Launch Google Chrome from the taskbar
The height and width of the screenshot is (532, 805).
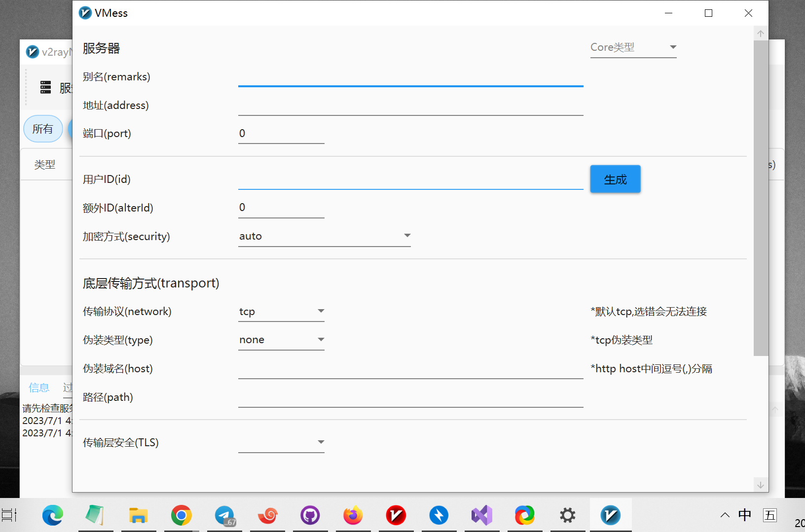click(182, 516)
